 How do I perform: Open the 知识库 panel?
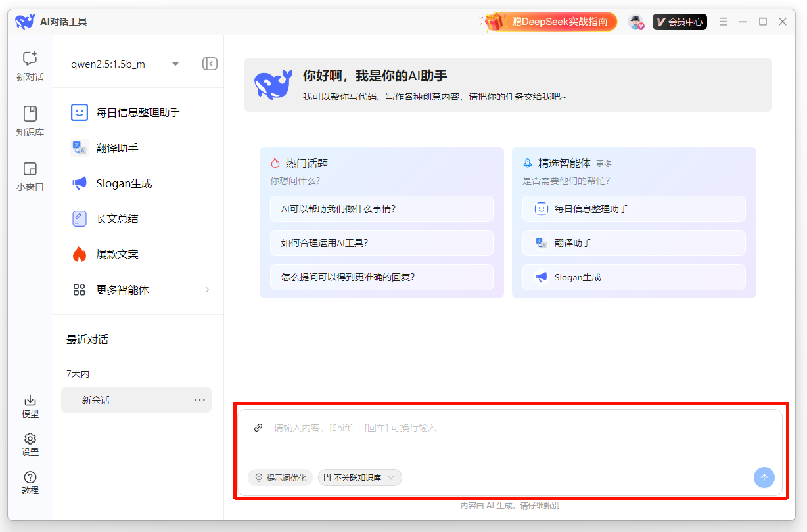30,120
